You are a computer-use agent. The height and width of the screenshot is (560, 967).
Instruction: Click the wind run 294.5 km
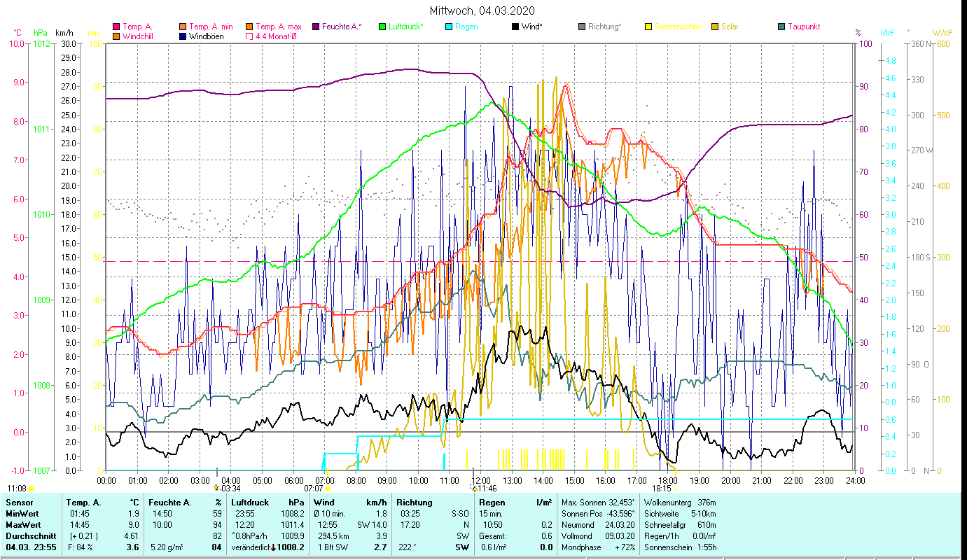[332, 536]
